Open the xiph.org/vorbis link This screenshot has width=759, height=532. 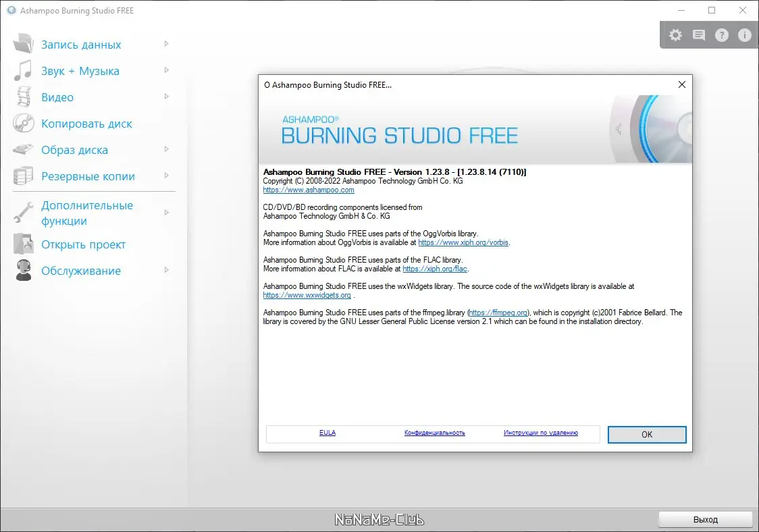463,242
